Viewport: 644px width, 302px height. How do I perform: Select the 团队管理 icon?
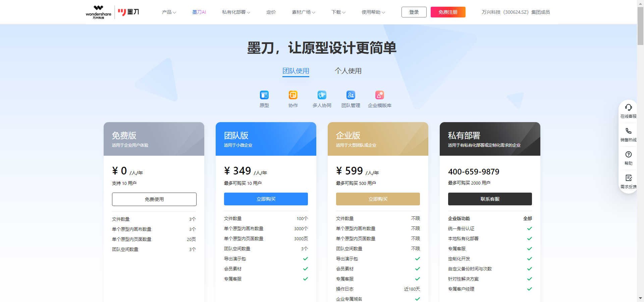pos(351,95)
